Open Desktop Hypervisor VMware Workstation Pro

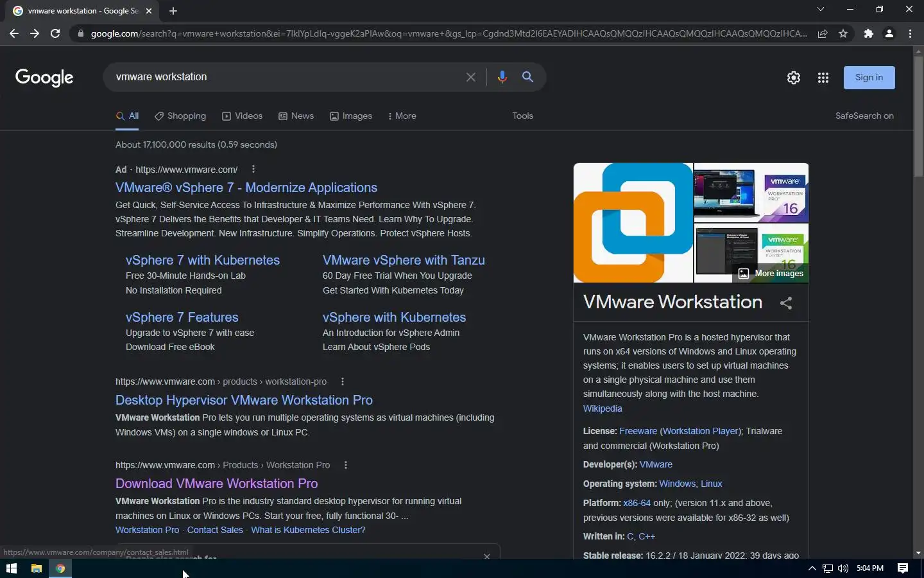pos(244,400)
